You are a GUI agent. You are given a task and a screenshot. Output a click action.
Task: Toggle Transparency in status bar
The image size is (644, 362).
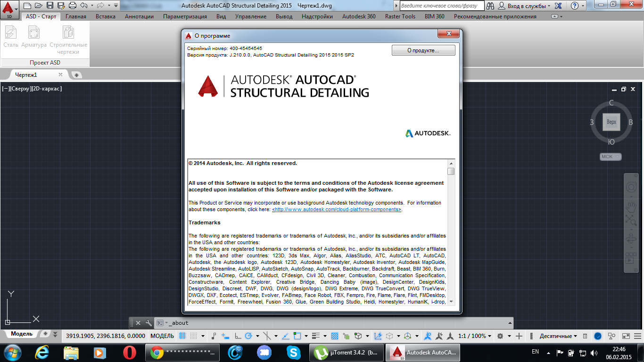click(x=335, y=336)
